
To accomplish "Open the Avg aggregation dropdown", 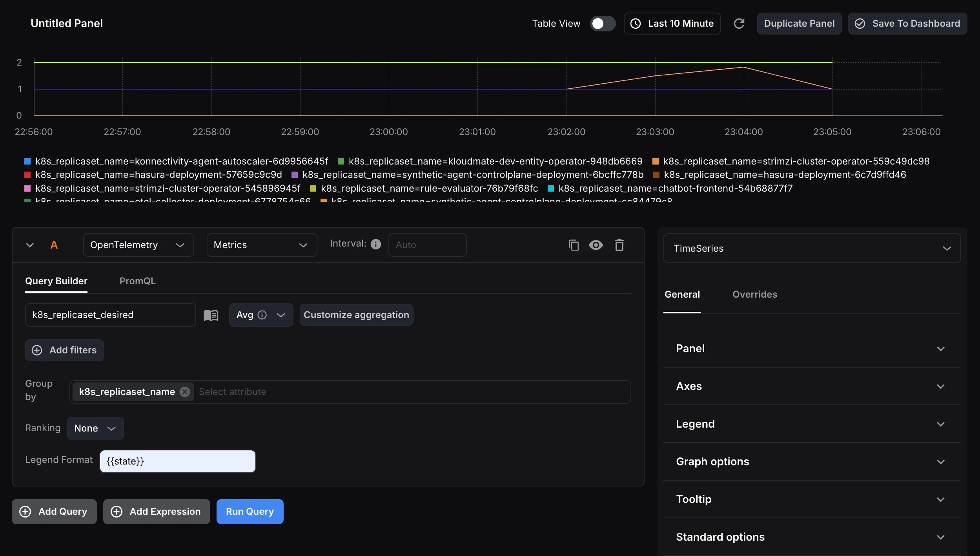I will point(261,315).
